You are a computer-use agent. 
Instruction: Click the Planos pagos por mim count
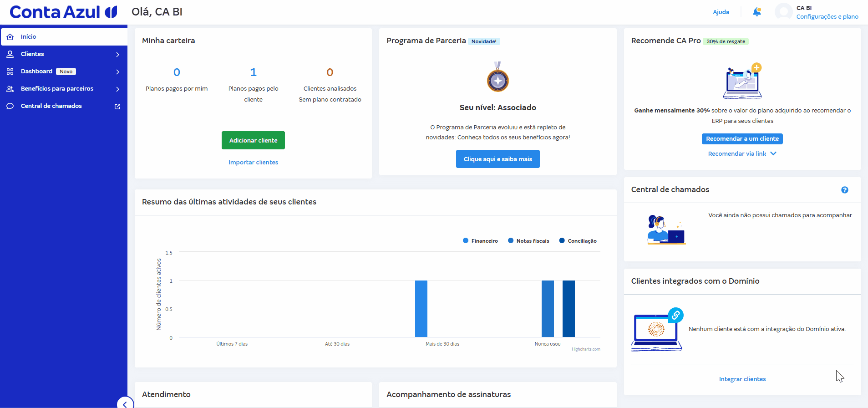click(x=177, y=72)
